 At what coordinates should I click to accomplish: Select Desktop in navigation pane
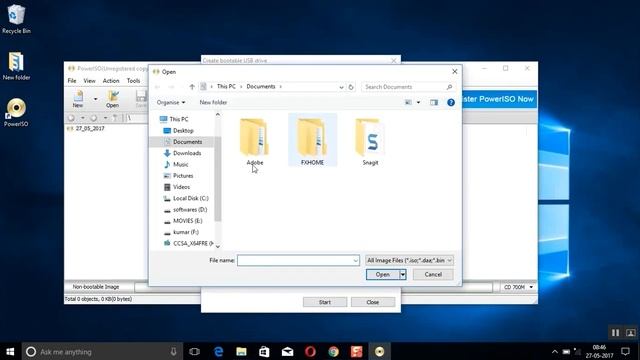(x=183, y=131)
